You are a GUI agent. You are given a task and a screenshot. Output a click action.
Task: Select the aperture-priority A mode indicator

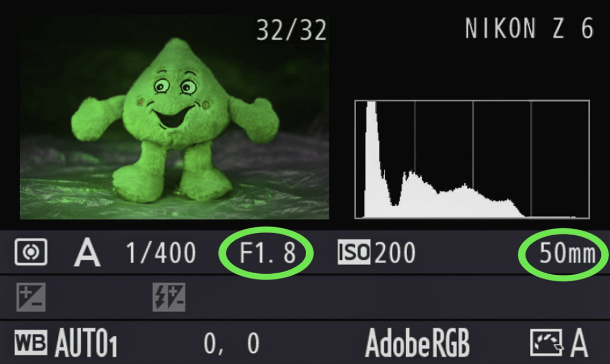(87, 252)
